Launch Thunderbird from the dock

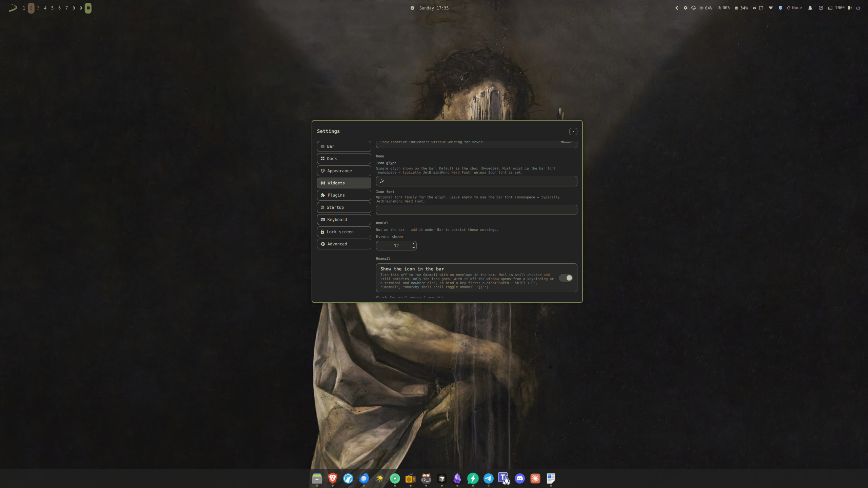coord(363,478)
